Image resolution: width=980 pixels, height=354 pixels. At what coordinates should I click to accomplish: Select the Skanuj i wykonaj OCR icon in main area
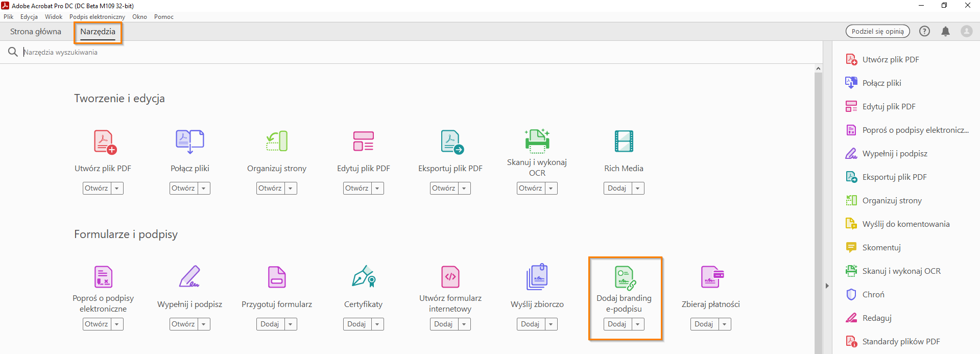point(537,140)
